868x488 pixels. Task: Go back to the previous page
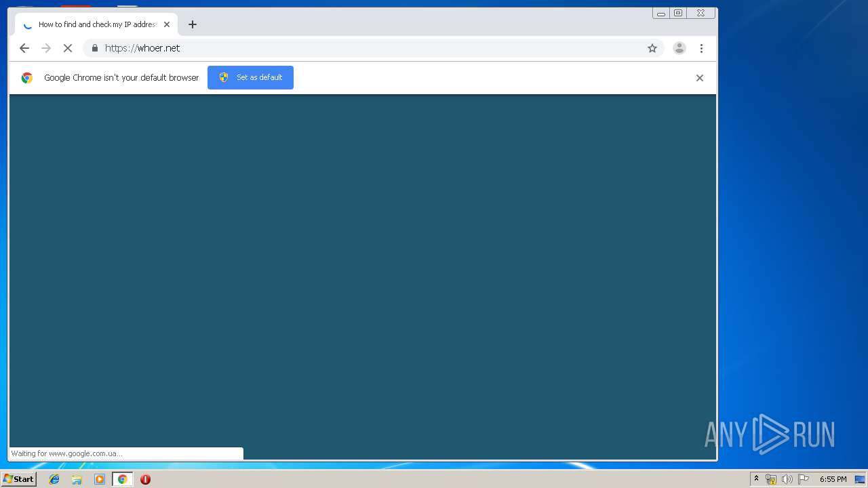tap(24, 48)
